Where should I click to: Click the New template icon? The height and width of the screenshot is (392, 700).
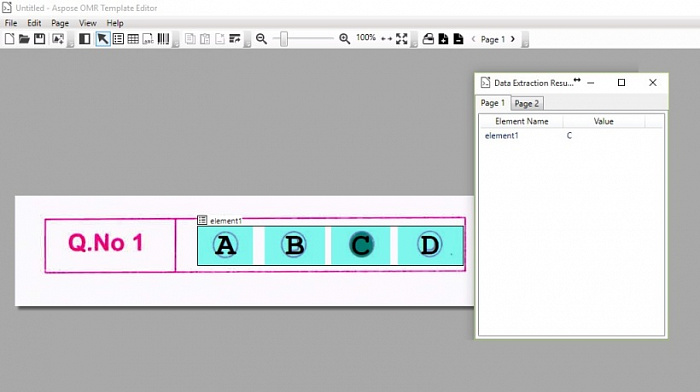[9, 39]
